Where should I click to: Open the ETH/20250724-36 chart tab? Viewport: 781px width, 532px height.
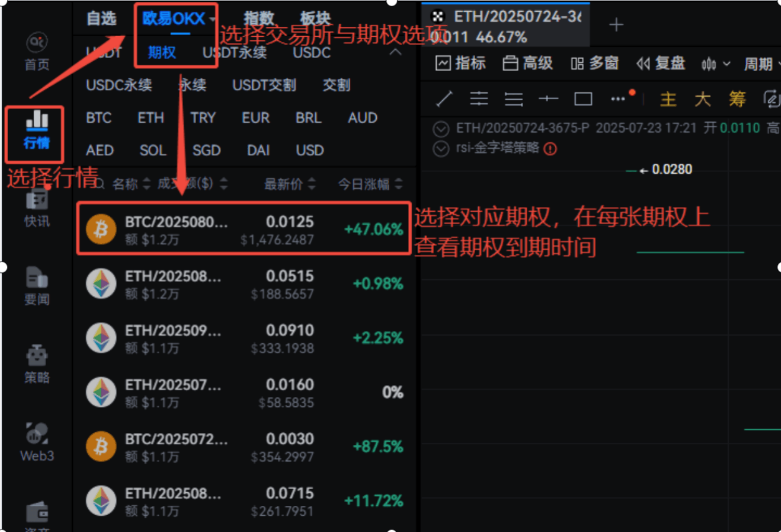[x=506, y=25]
